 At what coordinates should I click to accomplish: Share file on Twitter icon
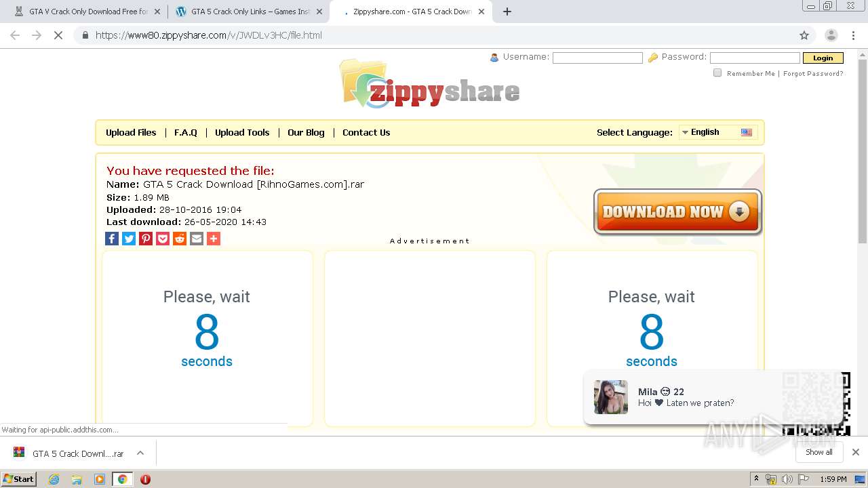click(x=129, y=239)
